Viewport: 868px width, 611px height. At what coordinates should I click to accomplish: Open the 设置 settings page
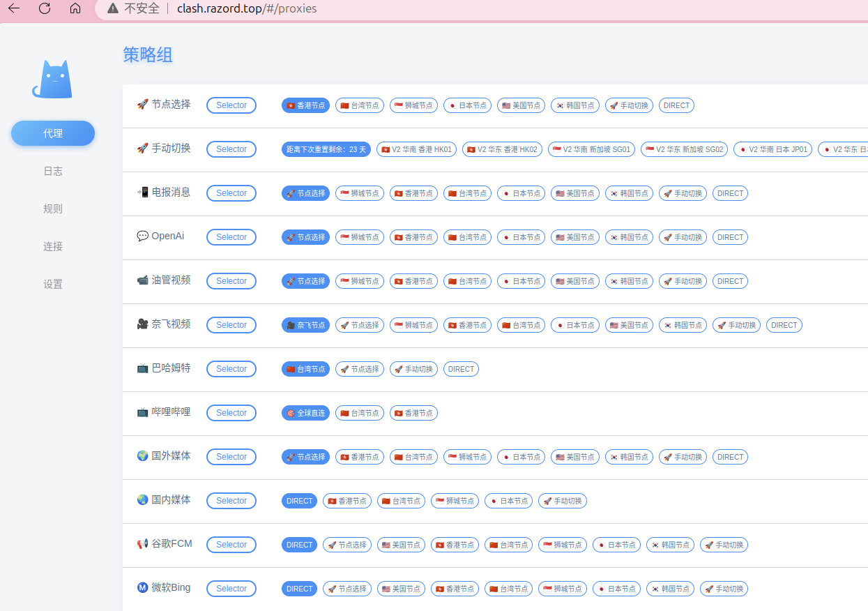[x=53, y=284]
